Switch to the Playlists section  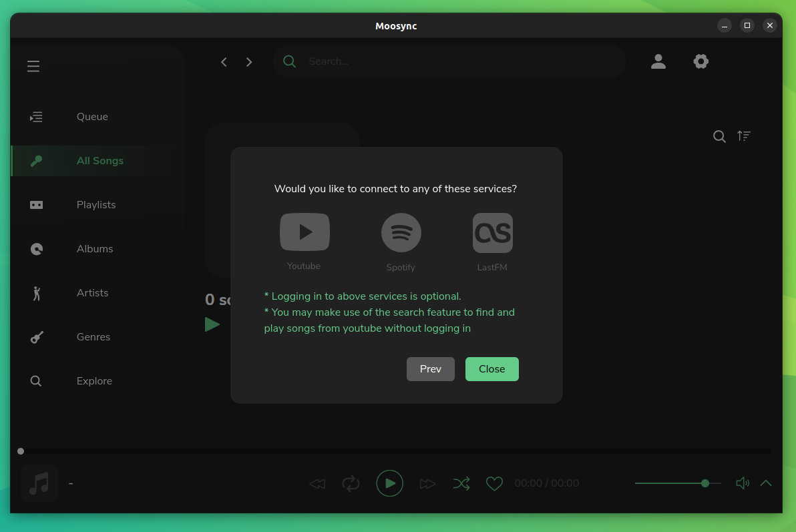click(95, 204)
